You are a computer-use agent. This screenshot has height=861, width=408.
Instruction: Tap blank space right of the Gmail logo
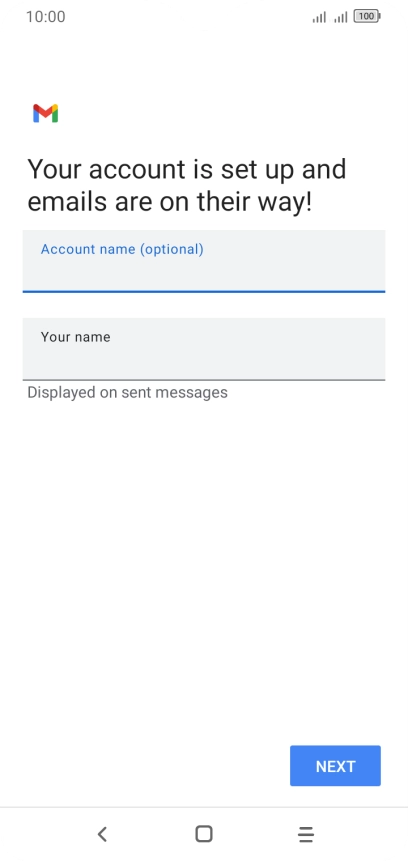[220, 113]
